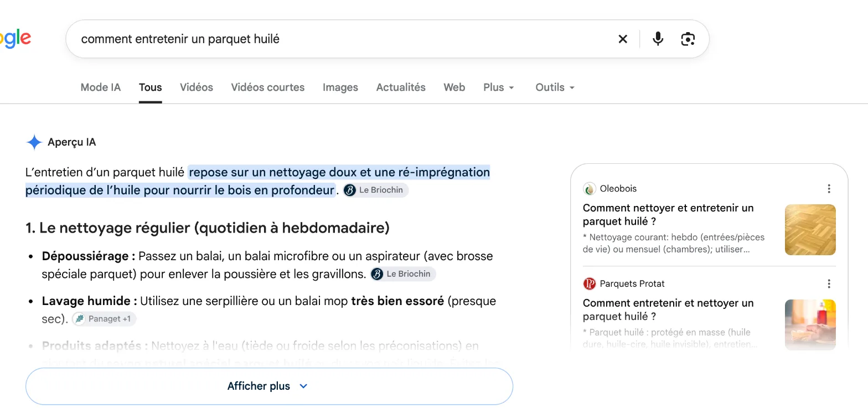
Task: Click the Parquets Protat thumbnail image
Action: point(810,325)
